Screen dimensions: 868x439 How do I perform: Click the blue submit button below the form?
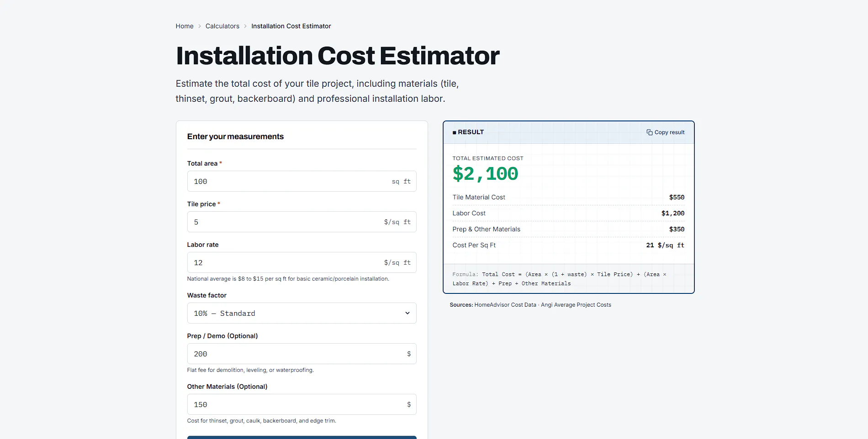[x=302, y=437]
